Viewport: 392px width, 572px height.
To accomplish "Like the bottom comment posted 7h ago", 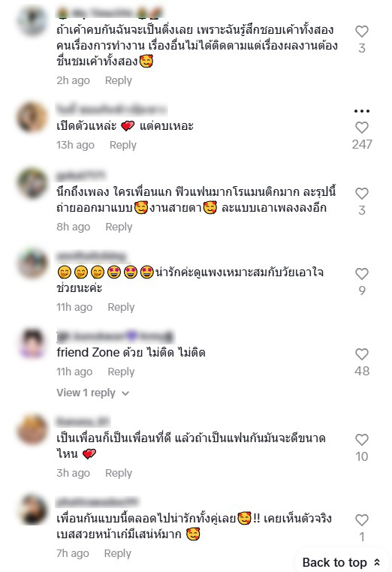I will point(362,520).
